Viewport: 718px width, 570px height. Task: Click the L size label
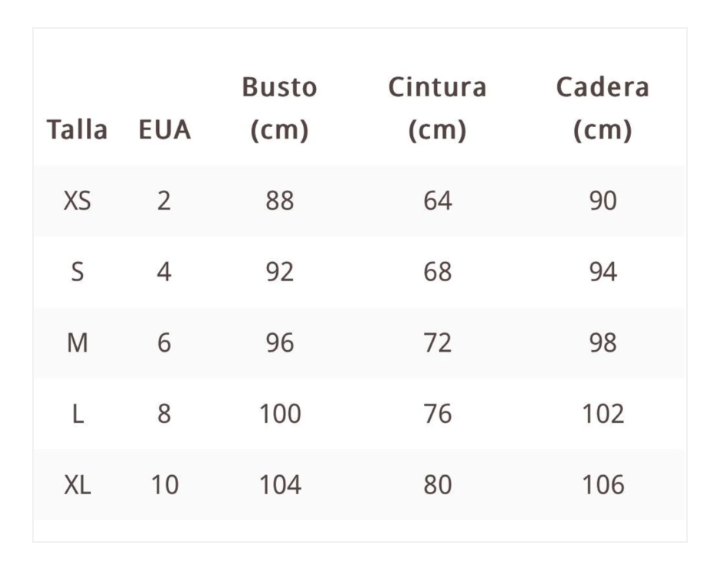pyautogui.click(x=77, y=414)
